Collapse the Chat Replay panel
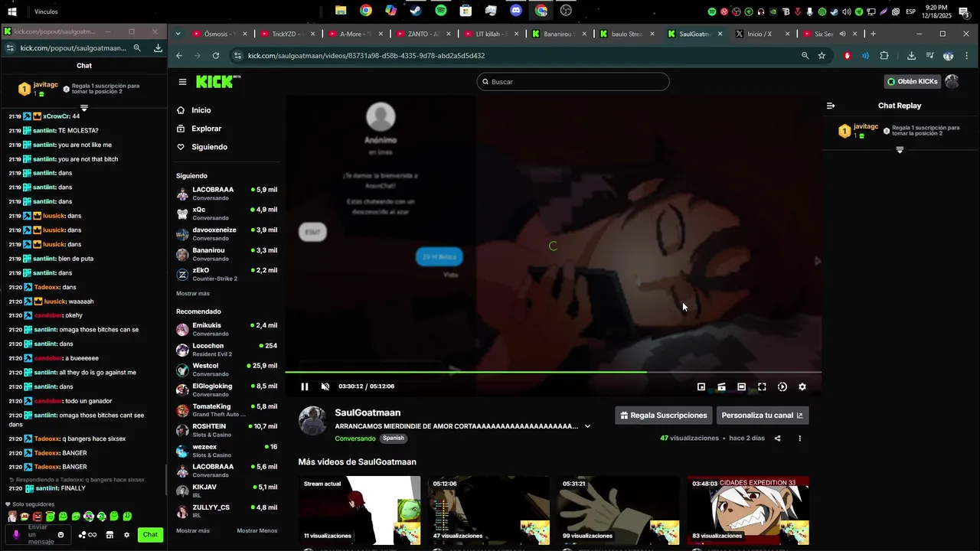980x551 pixels. pos(831,106)
